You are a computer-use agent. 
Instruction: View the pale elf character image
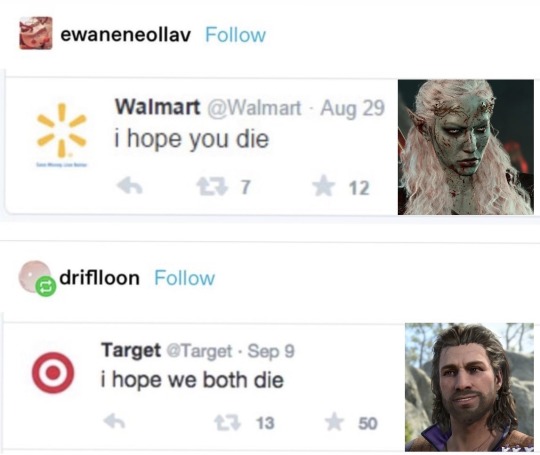point(466,147)
